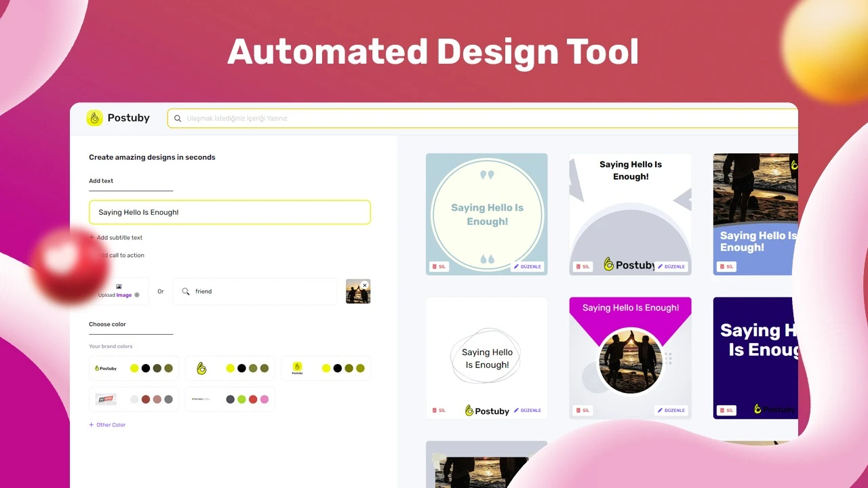
Task: Add subtitle text to the design
Action: 116,238
